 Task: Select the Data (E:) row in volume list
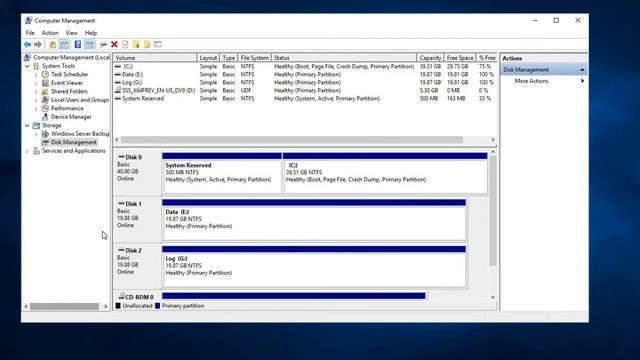click(x=305, y=74)
